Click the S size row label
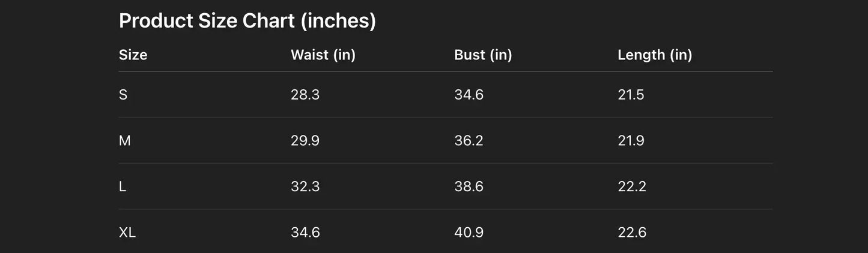868x253 pixels. [123, 95]
